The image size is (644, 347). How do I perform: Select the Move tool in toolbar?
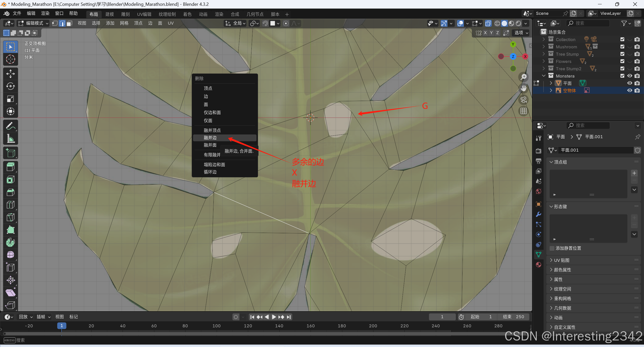10,74
